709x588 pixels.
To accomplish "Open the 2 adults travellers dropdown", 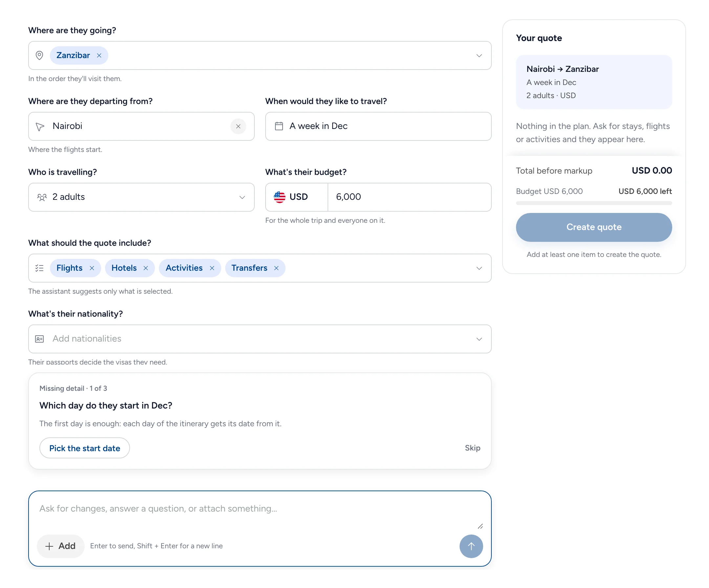I will click(141, 197).
